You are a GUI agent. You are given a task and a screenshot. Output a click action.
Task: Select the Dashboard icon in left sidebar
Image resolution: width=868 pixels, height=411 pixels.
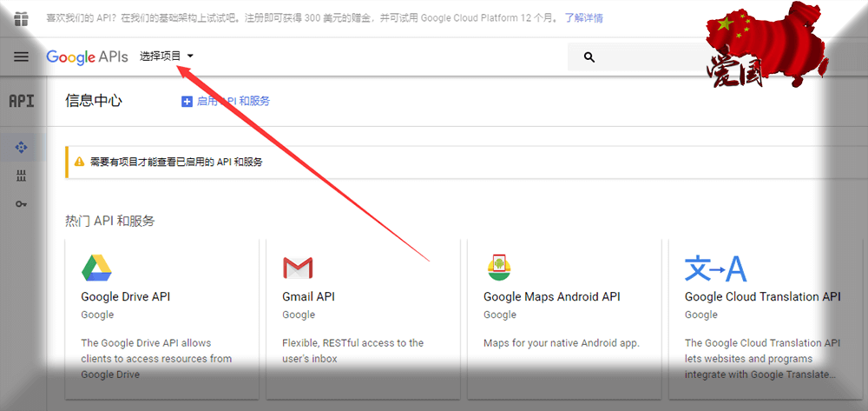22,147
